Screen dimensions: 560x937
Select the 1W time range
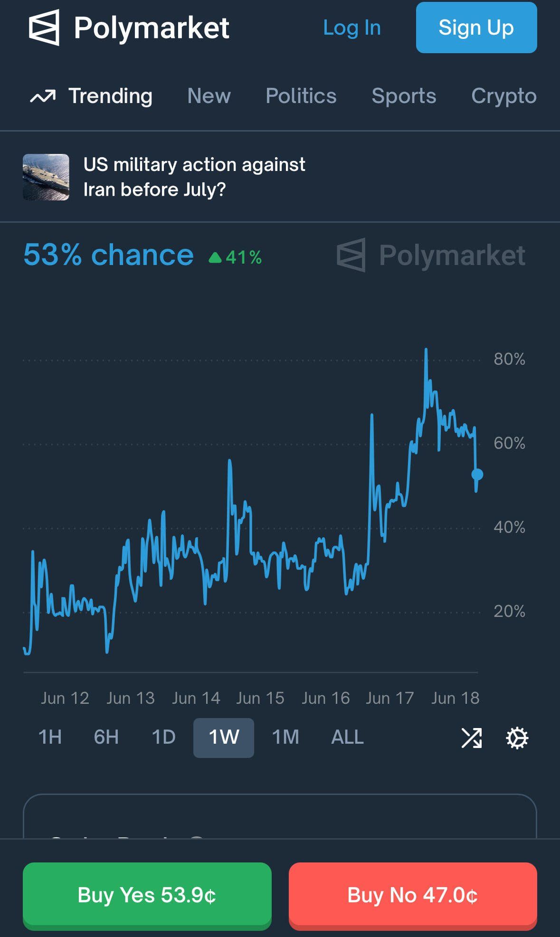(224, 737)
